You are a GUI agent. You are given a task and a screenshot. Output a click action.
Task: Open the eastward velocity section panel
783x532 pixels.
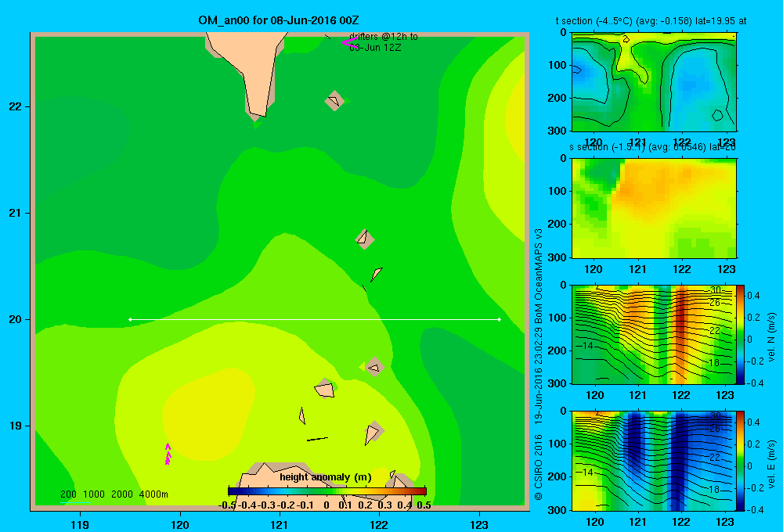tap(654, 461)
